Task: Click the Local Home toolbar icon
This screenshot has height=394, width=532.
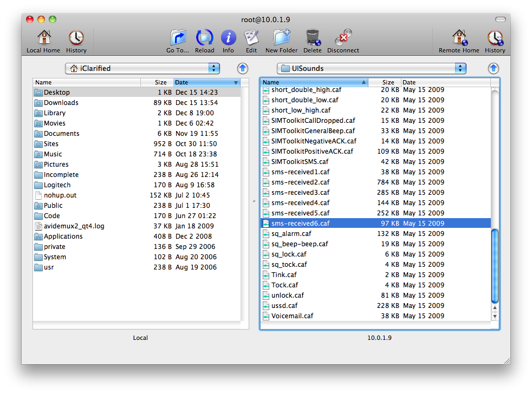Action: 43,38
